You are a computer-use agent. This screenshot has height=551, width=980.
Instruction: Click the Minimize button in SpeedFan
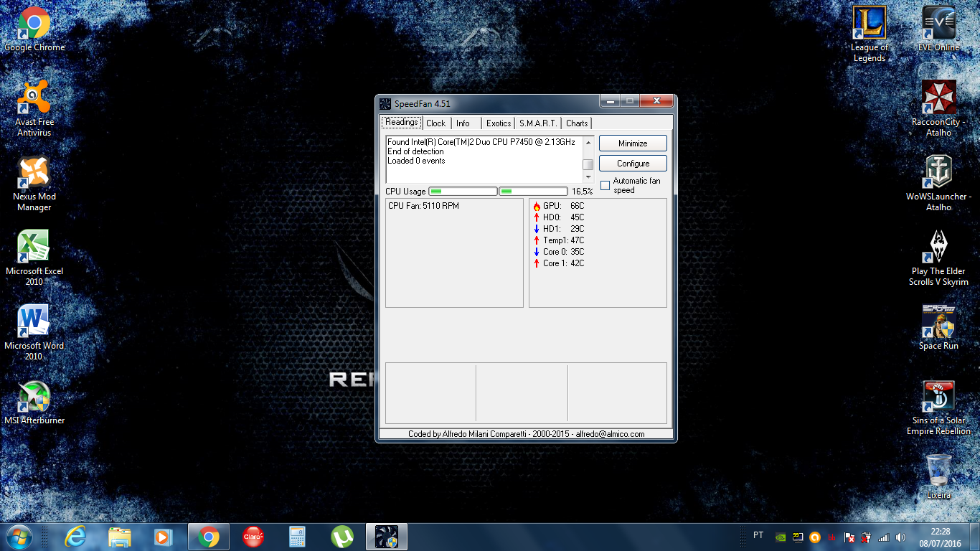[633, 143]
